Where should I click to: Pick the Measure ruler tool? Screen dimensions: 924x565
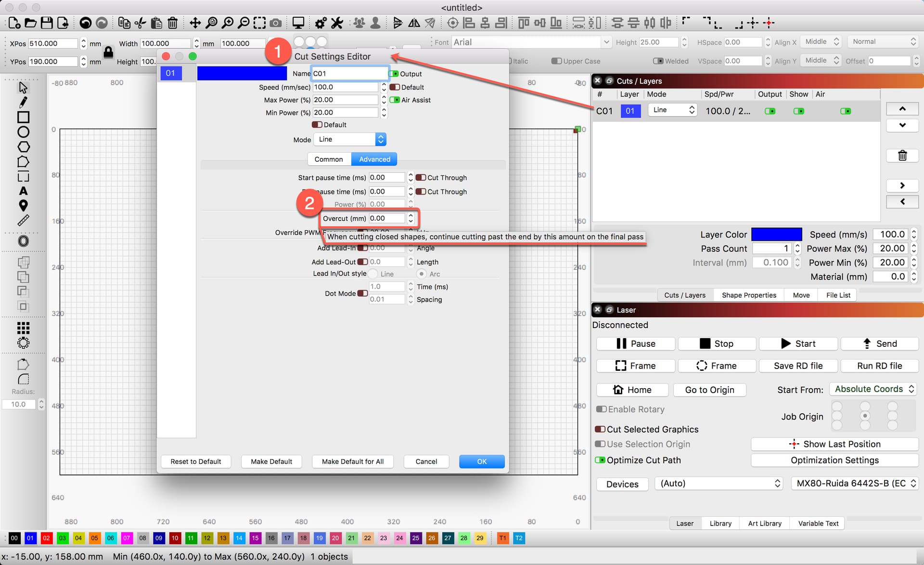23,221
